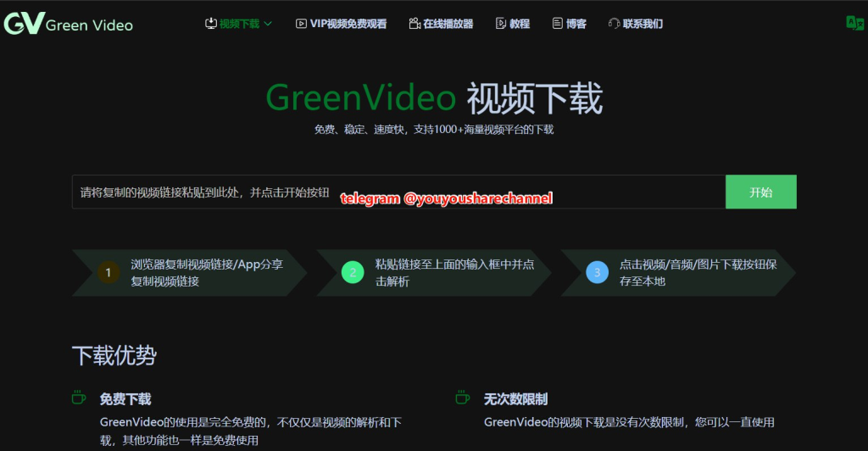Click step text 粘贴链接至上面的输入框中并点击解析
The width and height of the screenshot is (868, 451).
pos(454,273)
